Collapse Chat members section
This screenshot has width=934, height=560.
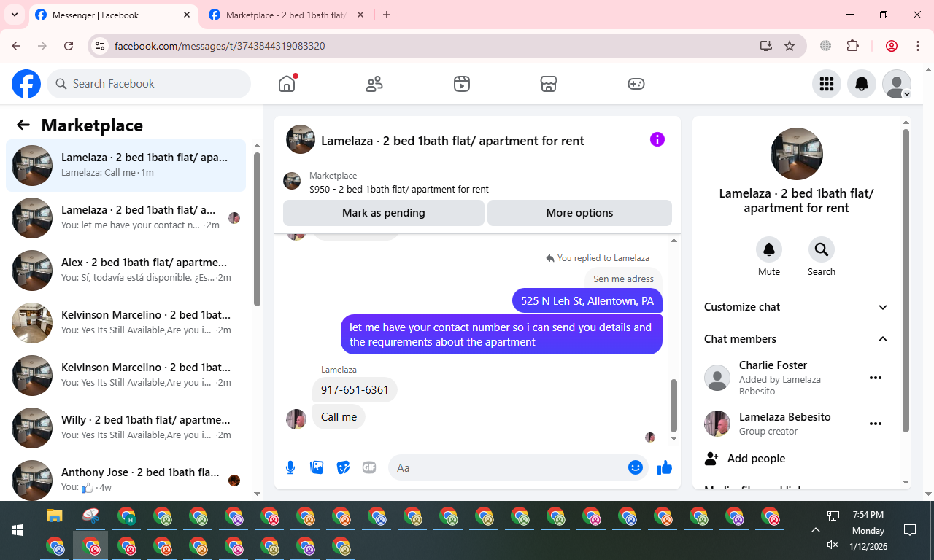pos(796,339)
